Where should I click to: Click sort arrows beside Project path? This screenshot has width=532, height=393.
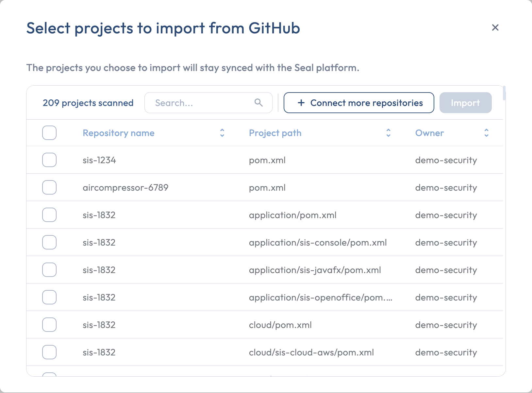click(388, 133)
